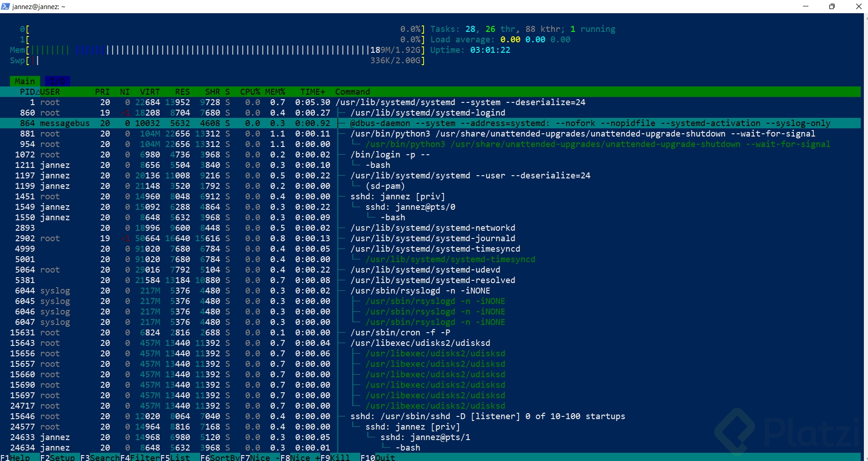Sort by the VIRT column header
The image size is (868, 461).
point(150,92)
